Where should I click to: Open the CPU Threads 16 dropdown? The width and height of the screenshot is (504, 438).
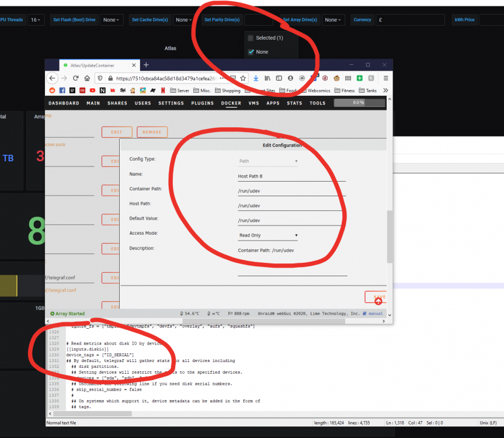(x=36, y=20)
